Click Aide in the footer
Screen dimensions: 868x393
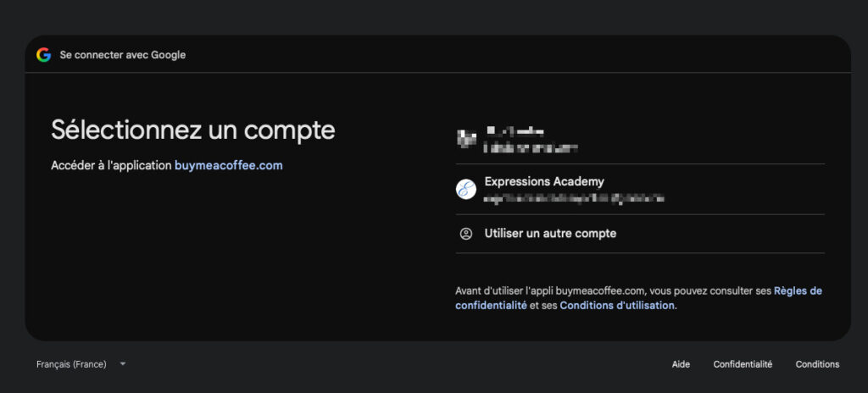pyautogui.click(x=681, y=364)
